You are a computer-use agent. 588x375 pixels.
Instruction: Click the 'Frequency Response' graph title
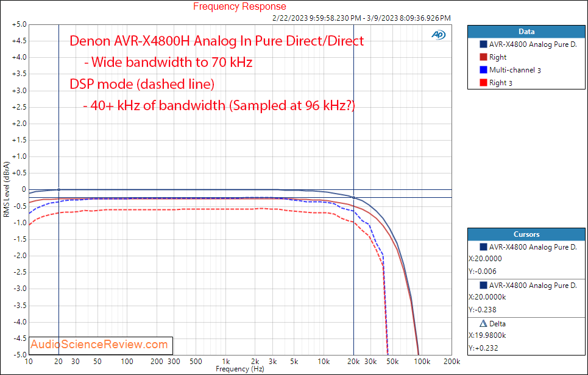tap(239, 6)
